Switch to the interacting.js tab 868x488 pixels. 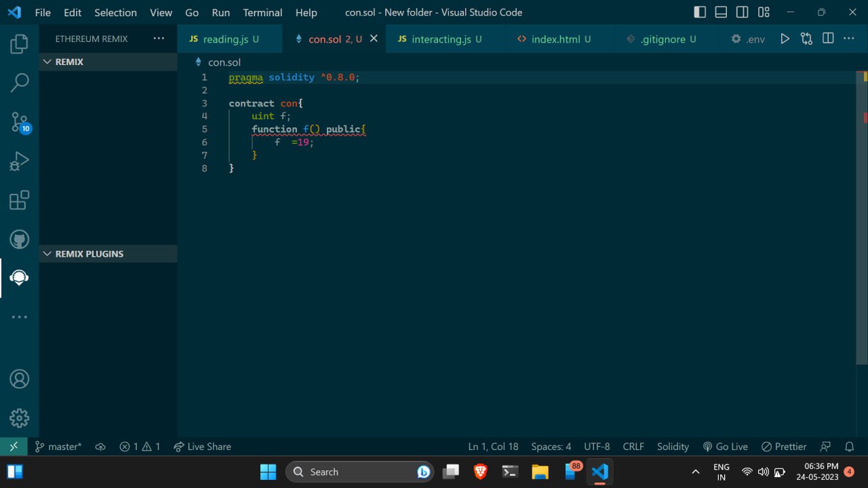point(439,39)
